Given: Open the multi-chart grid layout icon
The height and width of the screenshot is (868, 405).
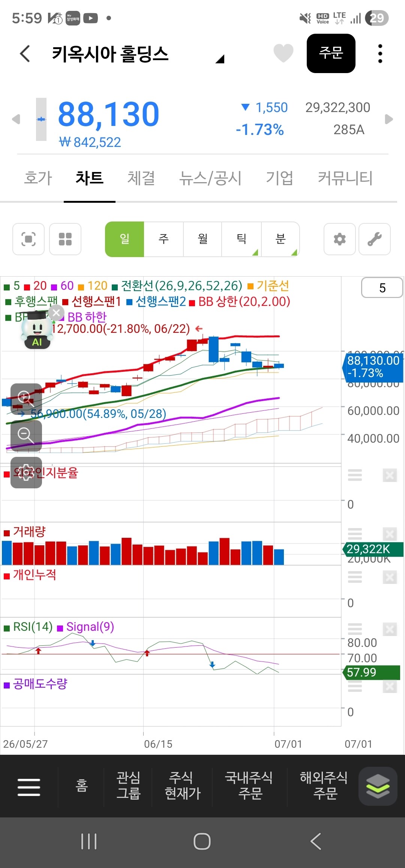Looking at the screenshot, I should coord(65,239).
